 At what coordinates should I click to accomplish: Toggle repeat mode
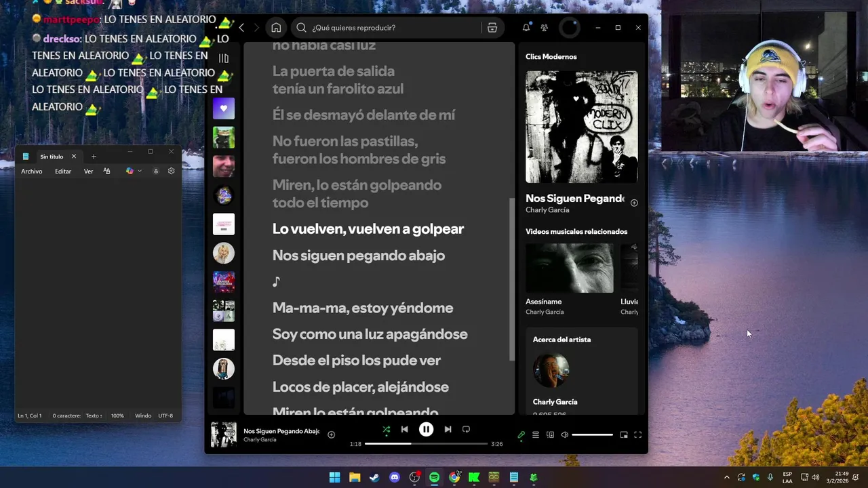tap(466, 429)
